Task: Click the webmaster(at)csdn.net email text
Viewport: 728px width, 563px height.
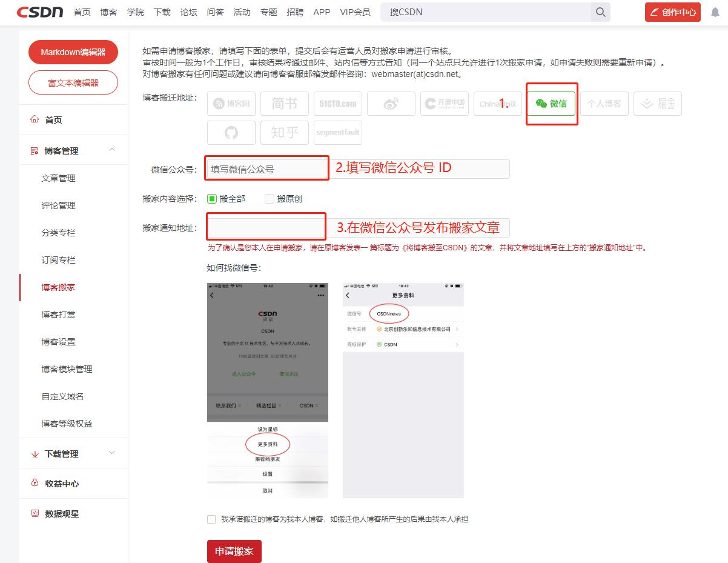Action: 415,75
